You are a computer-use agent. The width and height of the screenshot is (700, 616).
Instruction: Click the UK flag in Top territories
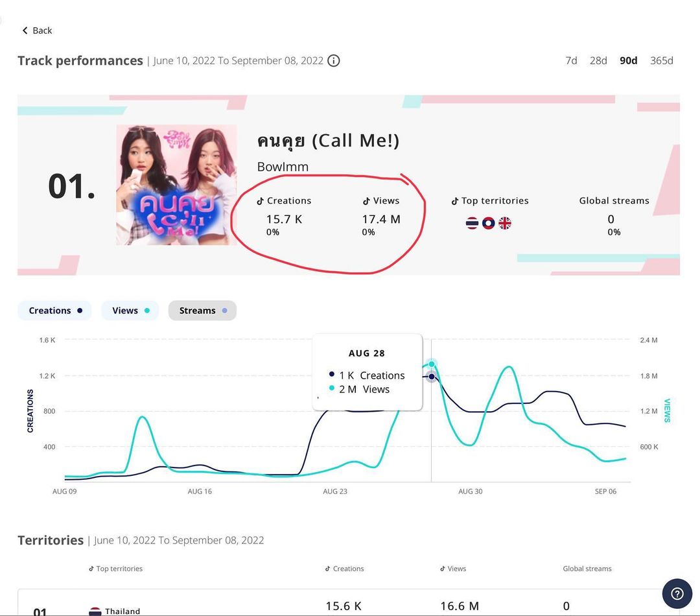504,223
